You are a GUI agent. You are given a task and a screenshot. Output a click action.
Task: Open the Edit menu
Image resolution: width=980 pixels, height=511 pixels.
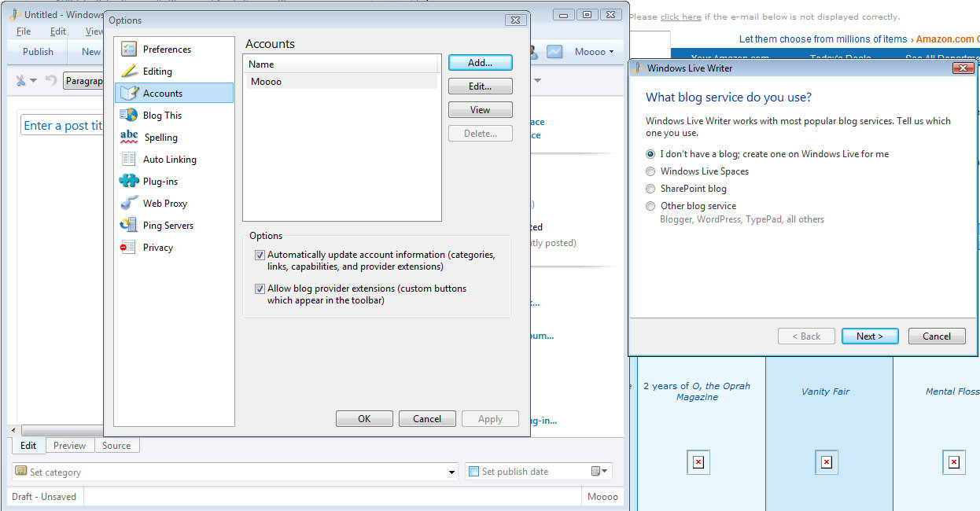58,31
